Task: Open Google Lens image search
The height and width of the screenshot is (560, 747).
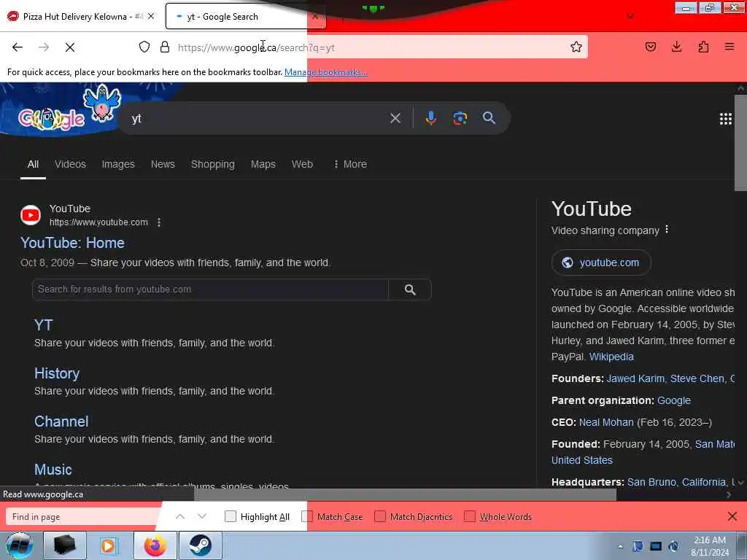Action: tap(460, 118)
